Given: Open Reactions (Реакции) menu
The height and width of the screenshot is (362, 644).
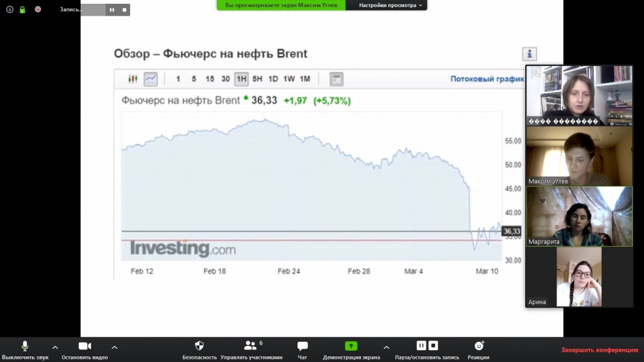Looking at the screenshot, I should pos(479,349).
